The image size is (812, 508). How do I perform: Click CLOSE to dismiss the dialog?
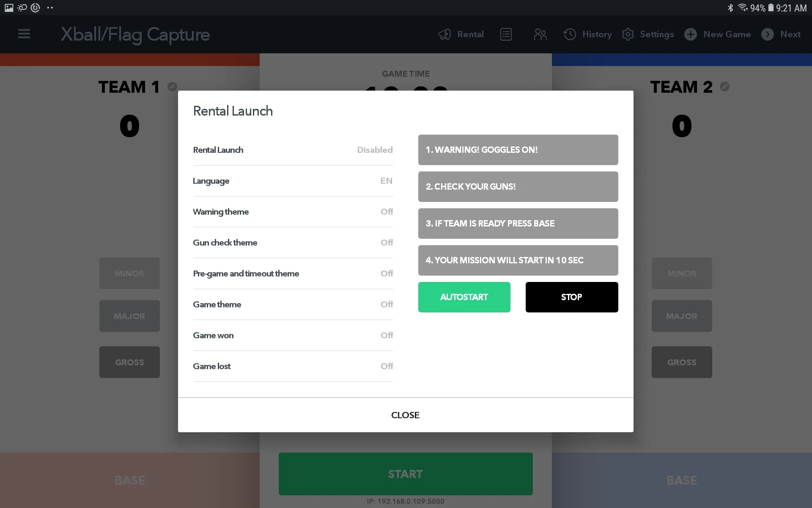[406, 415]
